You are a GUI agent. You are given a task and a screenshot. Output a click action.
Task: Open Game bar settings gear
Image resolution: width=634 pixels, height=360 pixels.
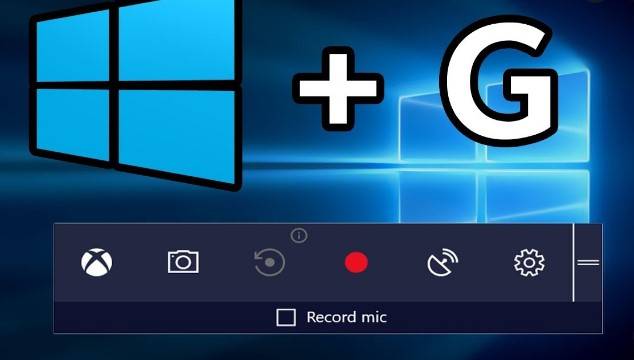point(529,263)
